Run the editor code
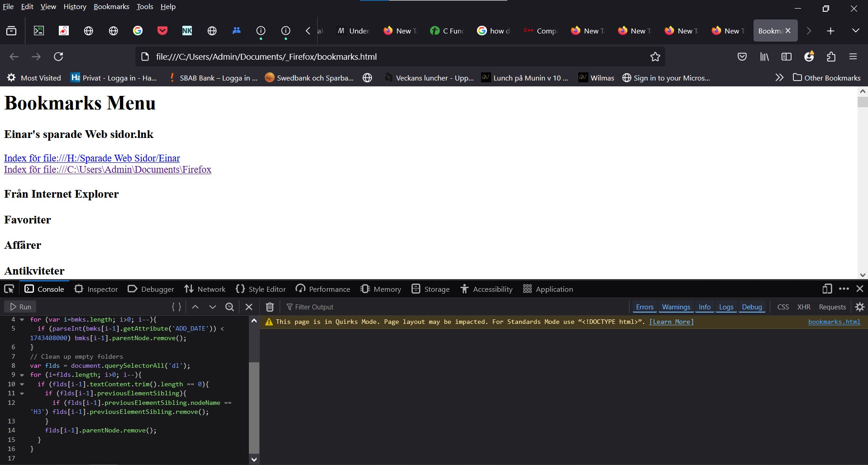Image resolution: width=868 pixels, height=465 pixels. click(x=20, y=307)
